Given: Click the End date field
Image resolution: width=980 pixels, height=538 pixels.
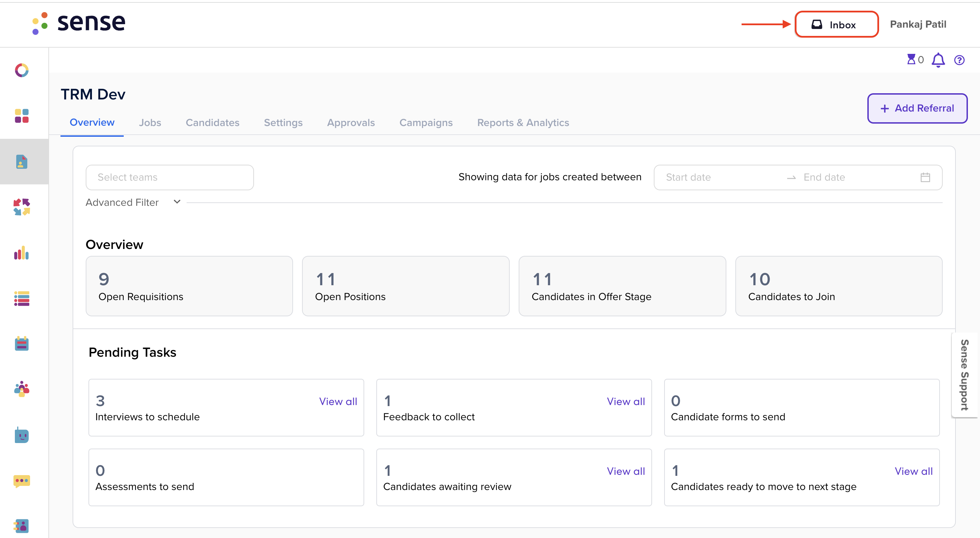Looking at the screenshot, I should coord(824,177).
